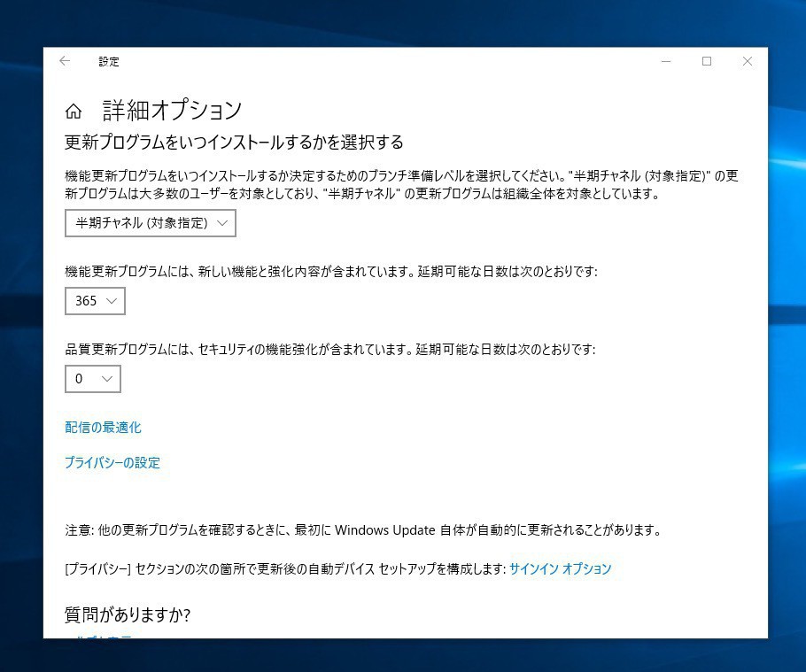The width and height of the screenshot is (806, 672).
Task: Open the サインイン オプション link
Action: click(x=561, y=568)
